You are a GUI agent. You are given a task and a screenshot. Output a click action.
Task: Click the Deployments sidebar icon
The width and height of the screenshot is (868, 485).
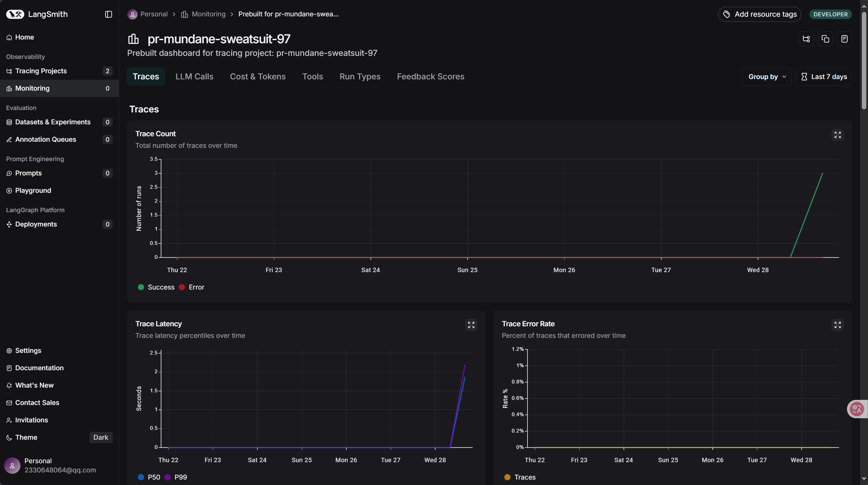pos(9,224)
